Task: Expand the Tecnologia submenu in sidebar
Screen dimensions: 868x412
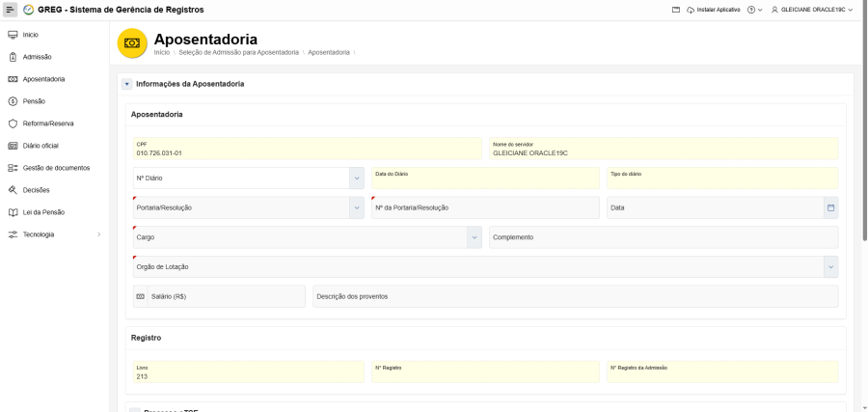Action: coord(98,234)
